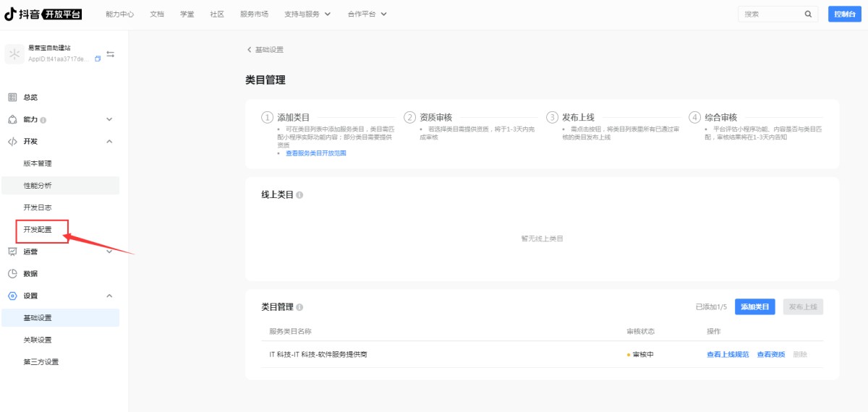Click the 易营宝自助建站 app avatar
This screenshot has width=868, height=412.
[14, 53]
